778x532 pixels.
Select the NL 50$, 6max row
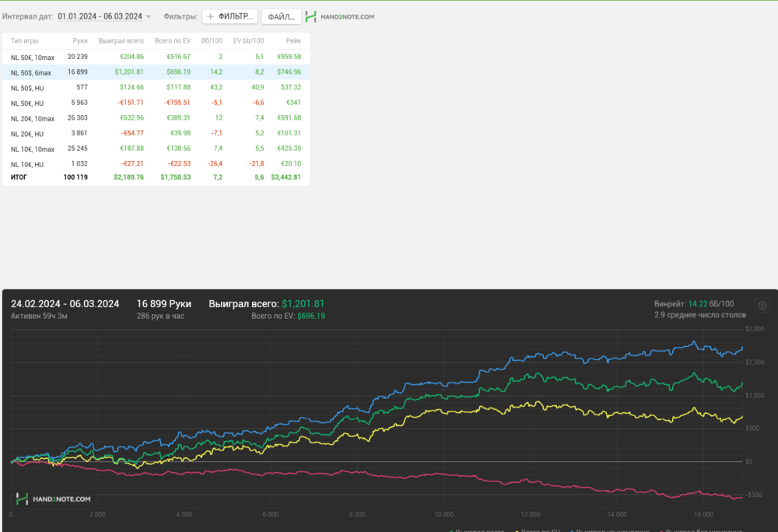[156, 72]
